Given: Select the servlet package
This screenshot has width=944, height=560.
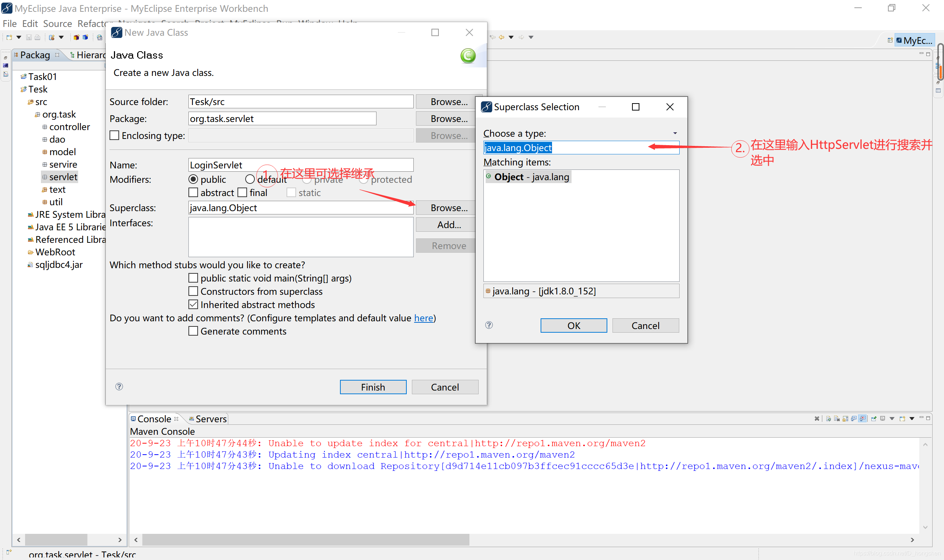Looking at the screenshot, I should coord(60,177).
